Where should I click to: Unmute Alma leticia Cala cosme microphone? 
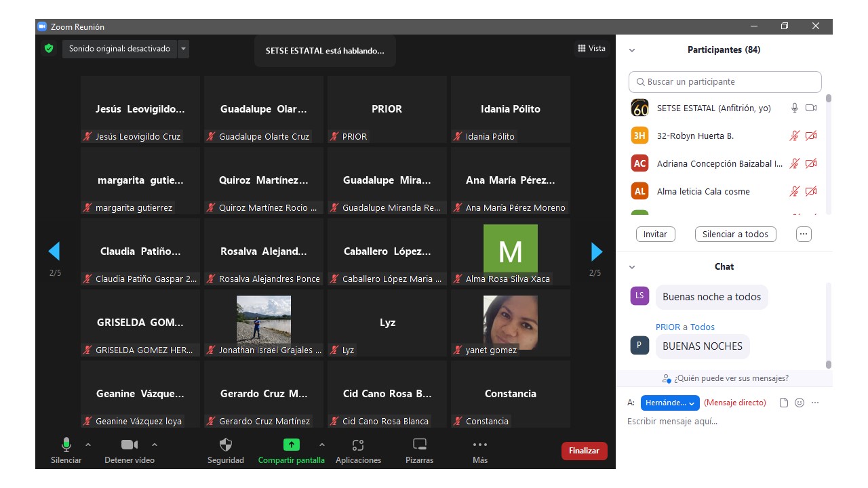pos(795,191)
